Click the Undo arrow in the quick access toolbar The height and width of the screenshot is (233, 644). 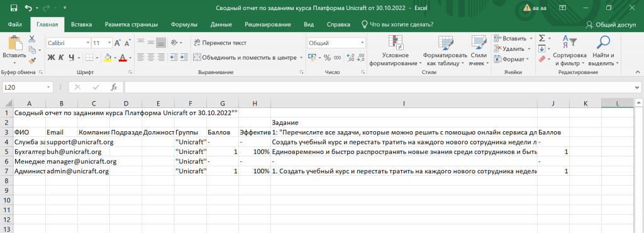coord(28,8)
